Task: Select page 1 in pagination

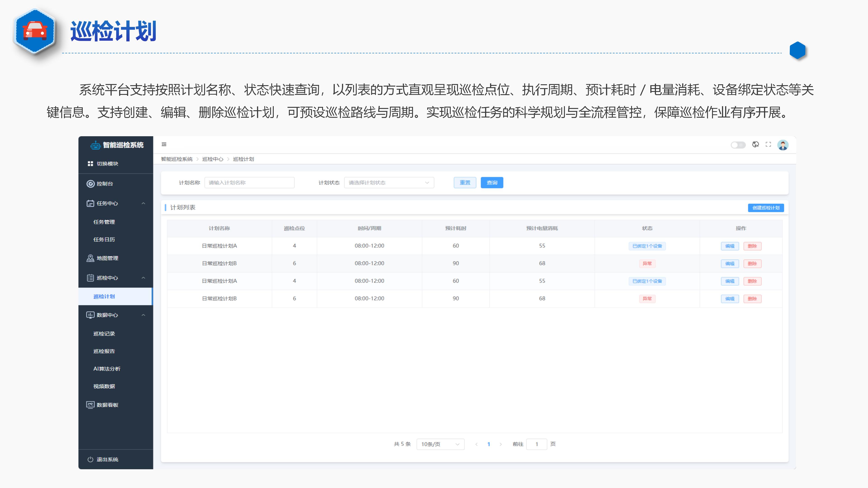Action: click(x=488, y=444)
